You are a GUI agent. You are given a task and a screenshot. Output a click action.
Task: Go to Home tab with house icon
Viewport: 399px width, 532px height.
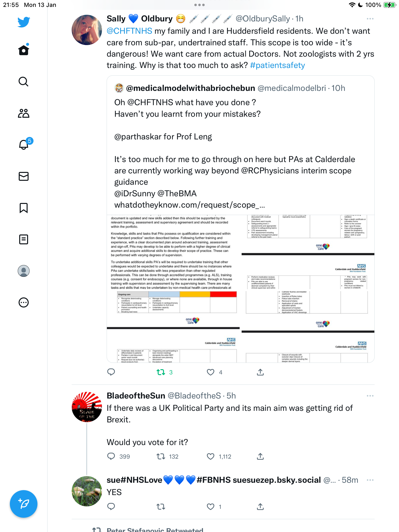pyautogui.click(x=24, y=50)
